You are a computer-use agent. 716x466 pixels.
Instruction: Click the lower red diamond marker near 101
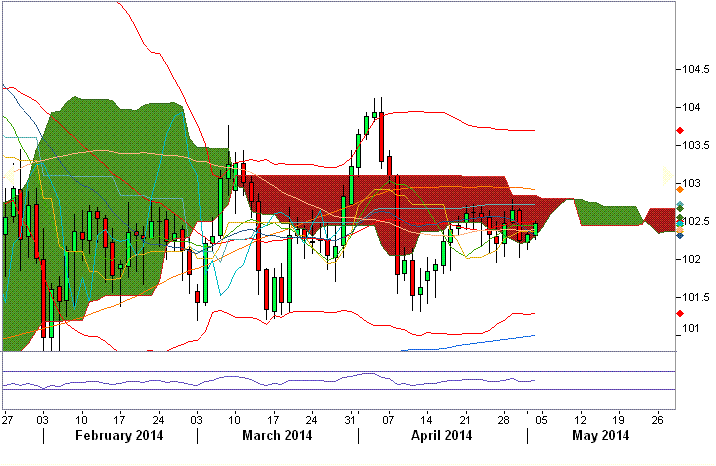(x=680, y=313)
